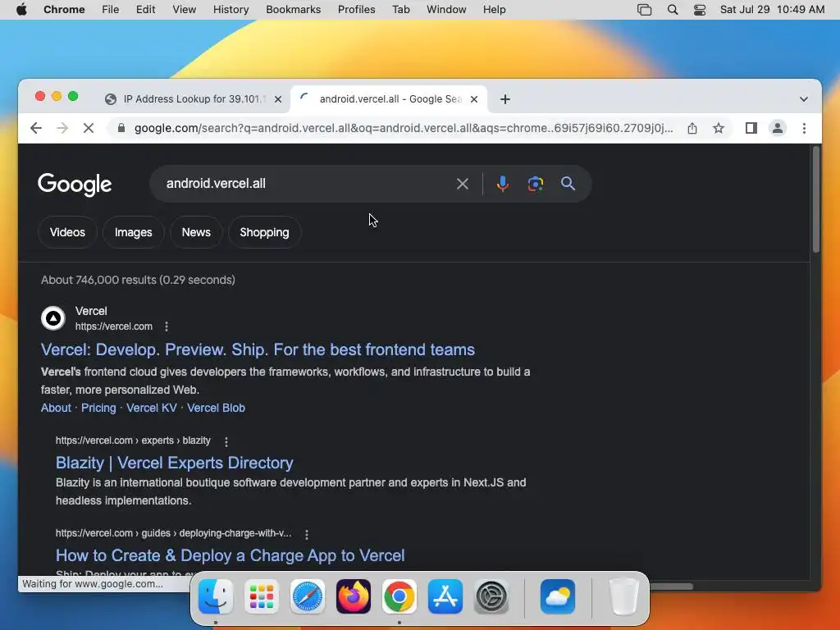The image size is (840, 630).
Task: Open Launchpad from the dock
Action: point(262,596)
